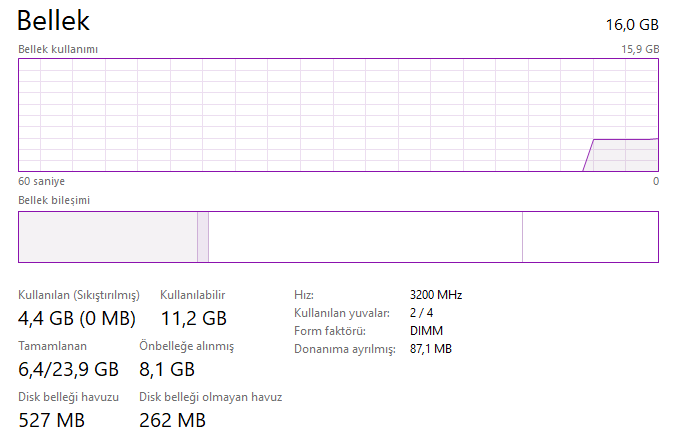Click the 3200 MHz speed value
Screen dimensions: 674x434
pyautogui.click(x=436, y=295)
